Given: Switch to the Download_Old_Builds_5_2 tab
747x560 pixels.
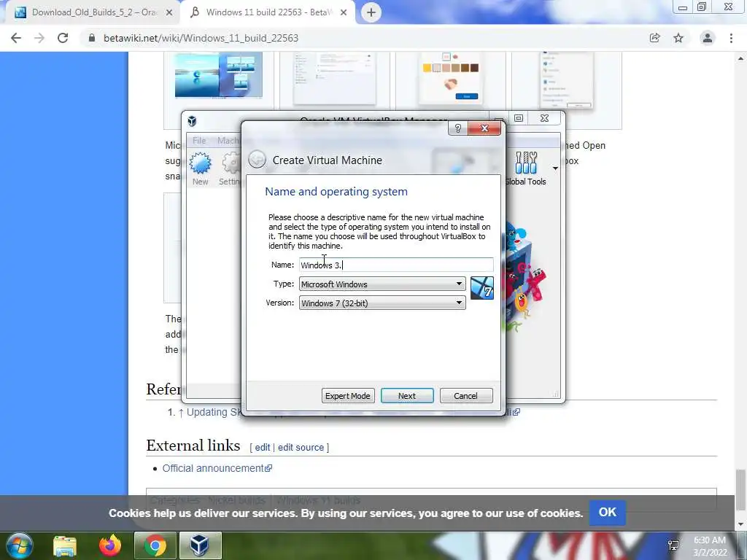Looking at the screenshot, I should click(x=94, y=12).
